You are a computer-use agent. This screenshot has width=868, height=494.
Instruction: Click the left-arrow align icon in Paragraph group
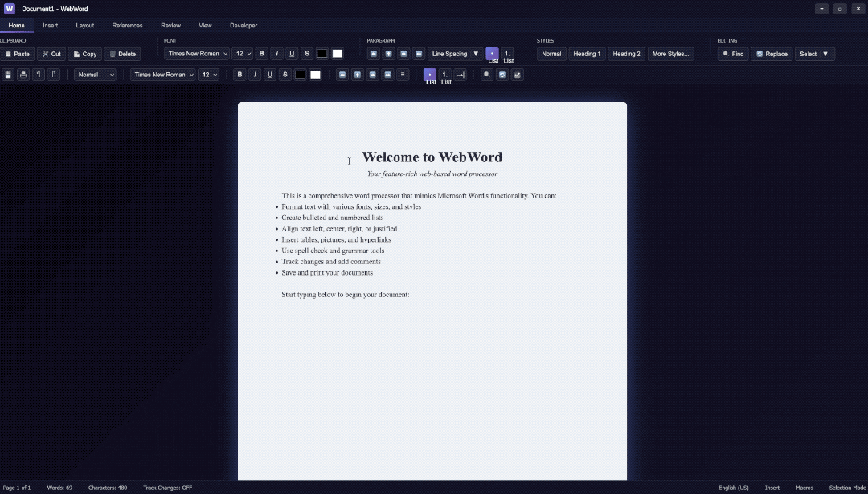[x=374, y=54]
